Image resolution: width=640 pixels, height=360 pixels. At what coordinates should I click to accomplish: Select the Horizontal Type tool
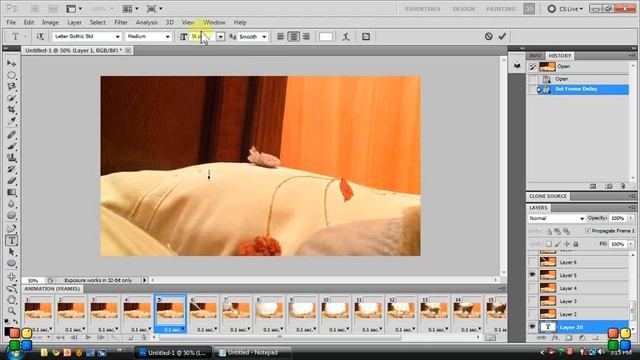[x=11, y=240]
